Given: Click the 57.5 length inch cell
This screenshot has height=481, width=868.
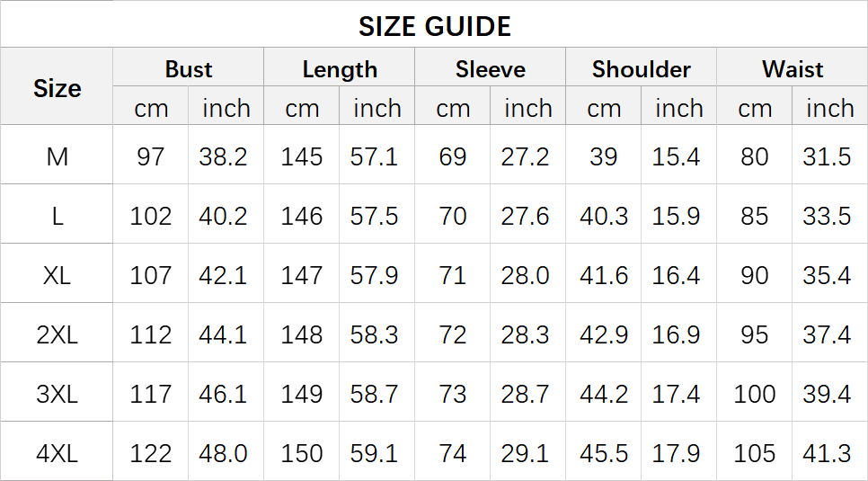Looking at the screenshot, I should tap(375, 216).
